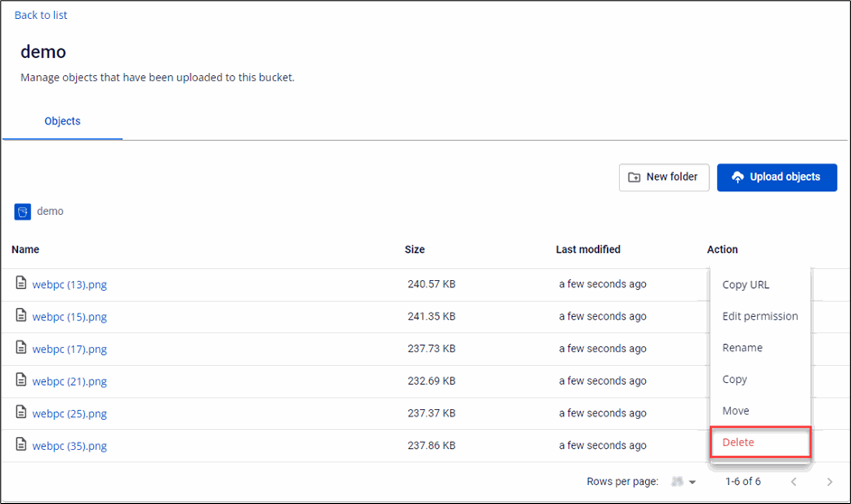Go to the previous page arrow
The height and width of the screenshot is (504, 851).
(x=793, y=481)
